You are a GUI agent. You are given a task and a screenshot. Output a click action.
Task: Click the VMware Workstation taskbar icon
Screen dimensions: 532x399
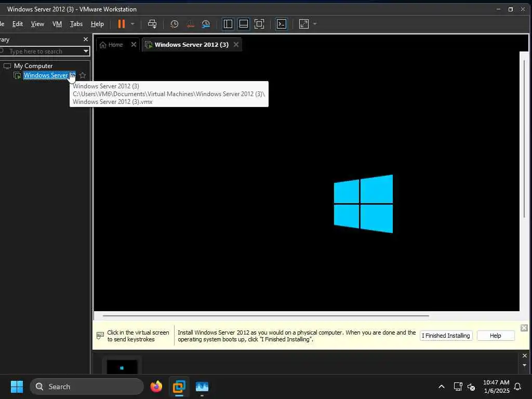tap(179, 387)
